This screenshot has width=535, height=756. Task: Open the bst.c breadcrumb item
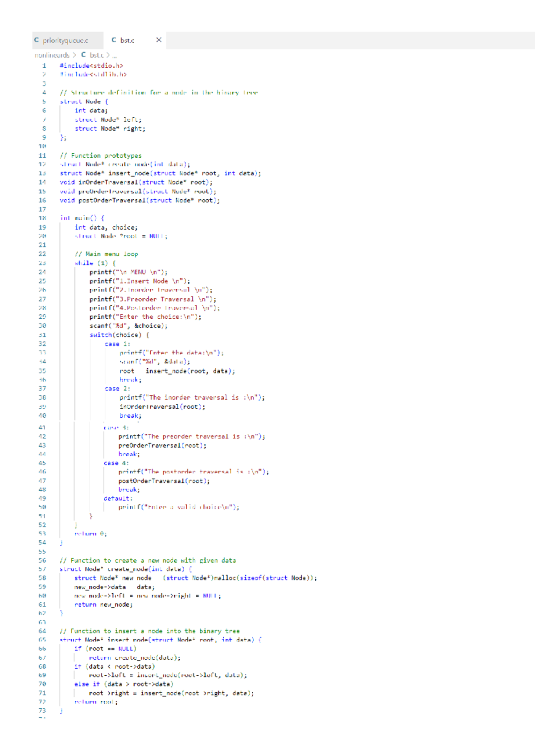[x=97, y=55]
